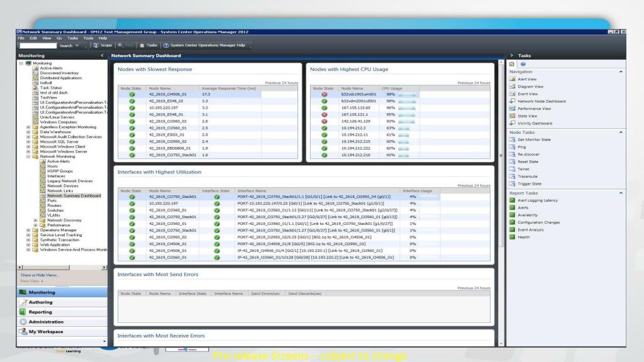
Task: Select the Legacy Network Devices tree item
Action: pos(70,181)
